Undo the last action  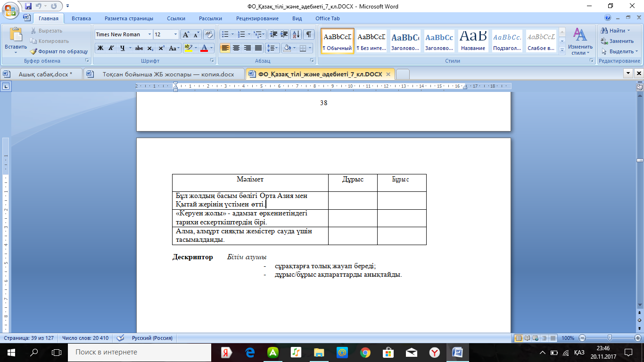tap(39, 7)
